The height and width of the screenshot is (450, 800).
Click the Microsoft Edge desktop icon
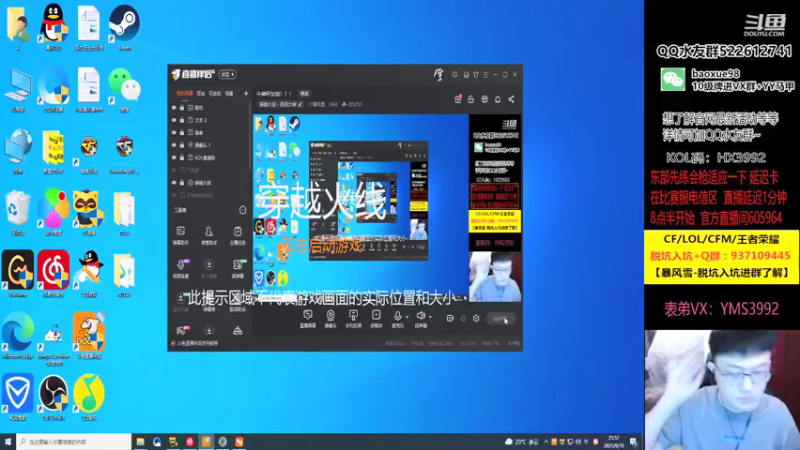pyautogui.click(x=18, y=335)
